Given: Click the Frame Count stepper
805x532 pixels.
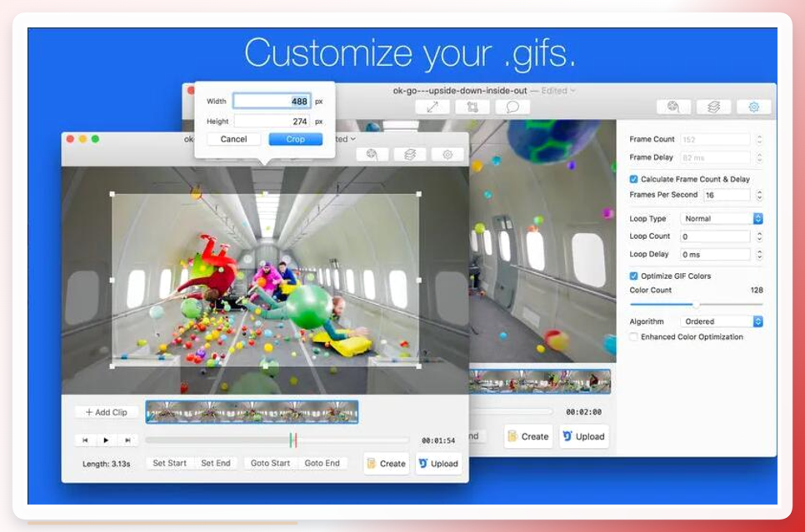Looking at the screenshot, I should pyautogui.click(x=759, y=140).
